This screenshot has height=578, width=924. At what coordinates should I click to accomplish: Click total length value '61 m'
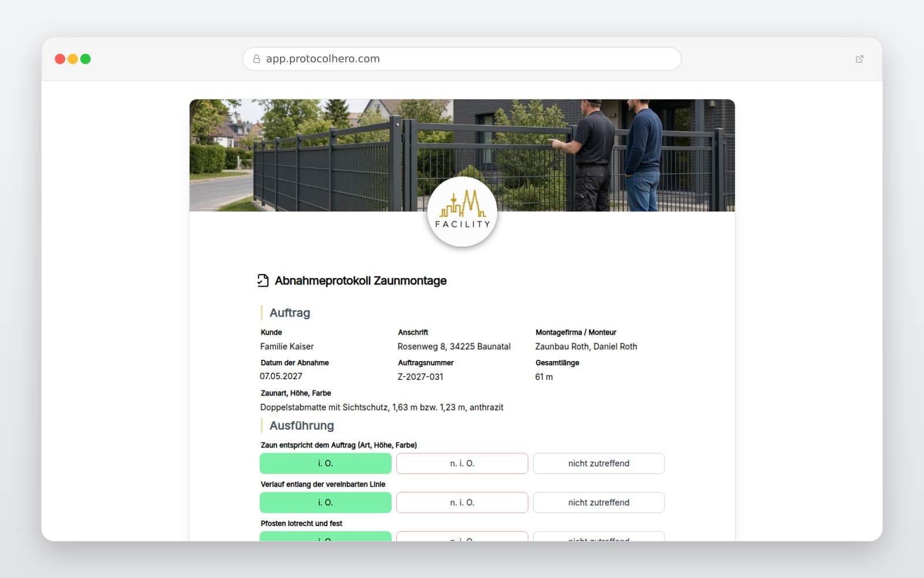point(544,377)
